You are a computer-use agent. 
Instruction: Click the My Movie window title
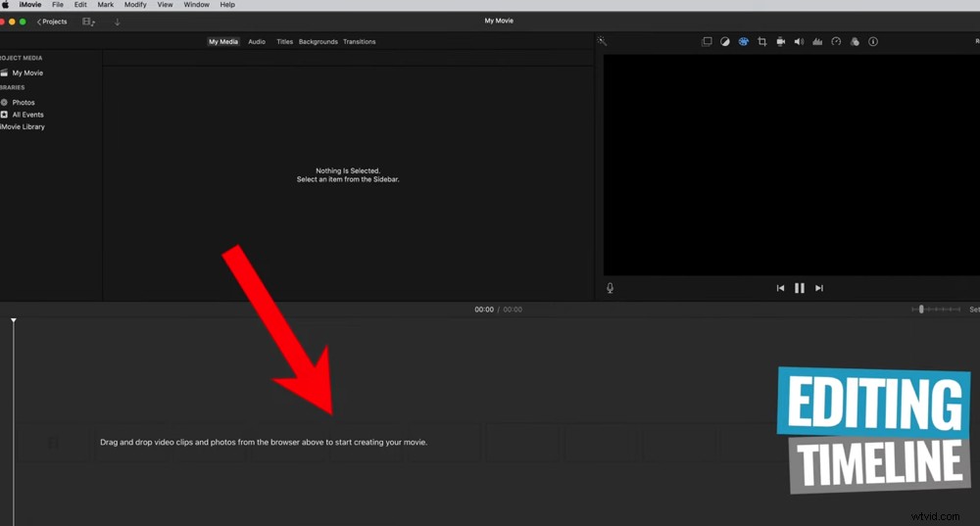click(499, 21)
